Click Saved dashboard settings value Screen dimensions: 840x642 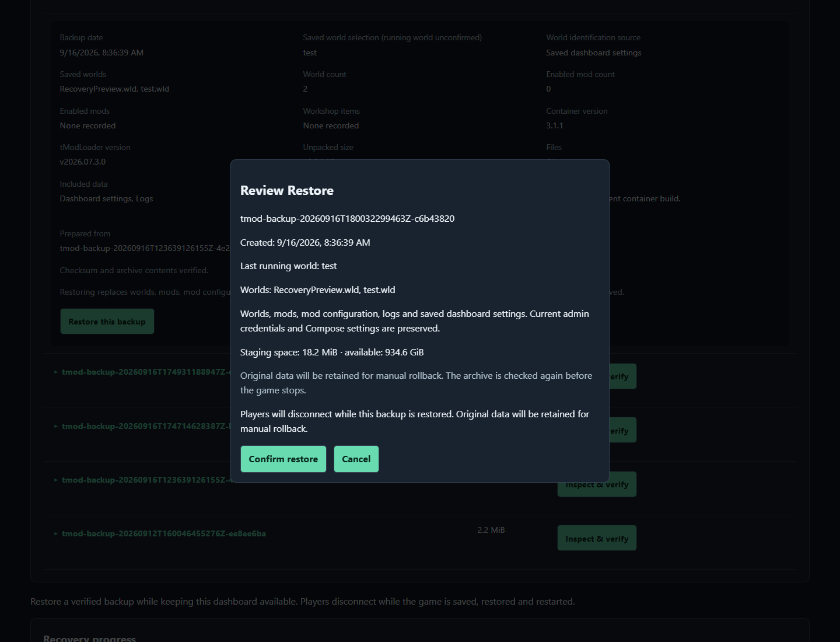tap(594, 53)
